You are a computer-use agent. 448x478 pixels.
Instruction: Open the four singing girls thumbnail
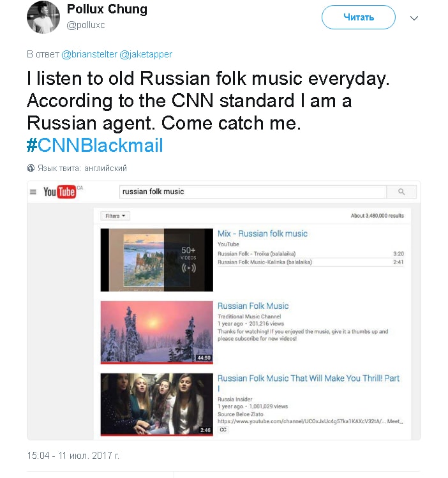tap(156, 405)
